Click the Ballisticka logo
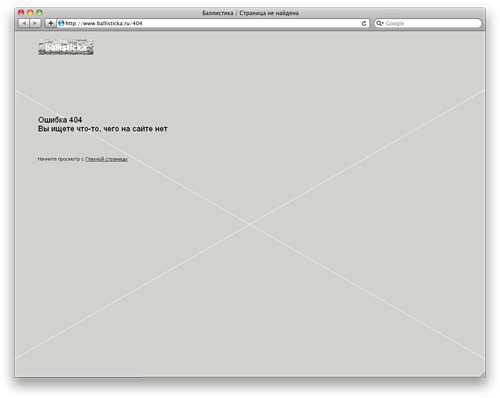 tap(66, 48)
